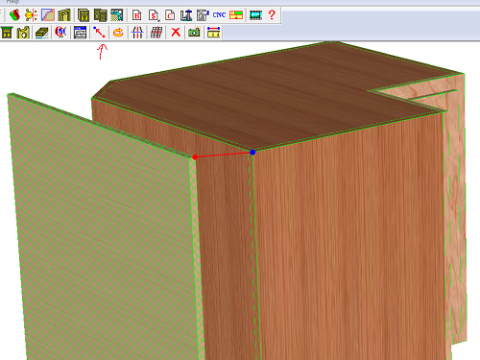The image size is (480, 360).
Task: Click the red endpoint on the cabinet
Action: pyautogui.click(x=195, y=157)
